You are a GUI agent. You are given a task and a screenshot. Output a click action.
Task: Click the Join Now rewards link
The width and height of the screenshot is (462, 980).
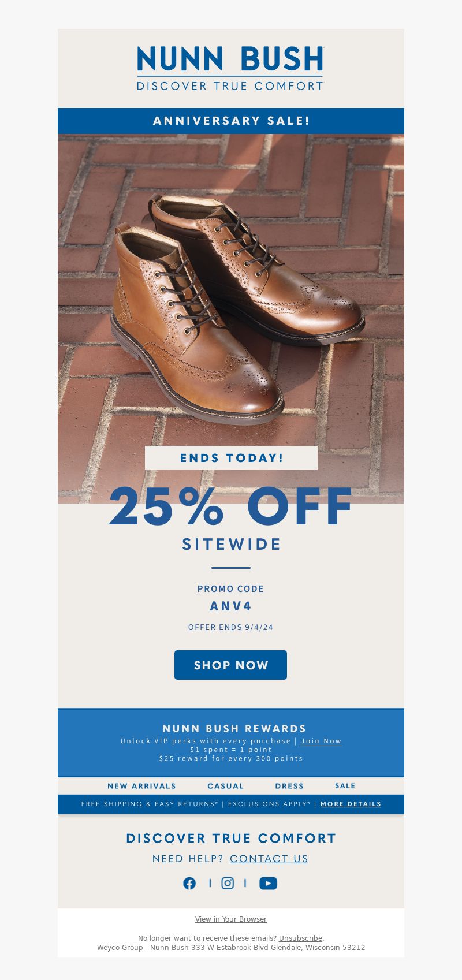click(321, 741)
